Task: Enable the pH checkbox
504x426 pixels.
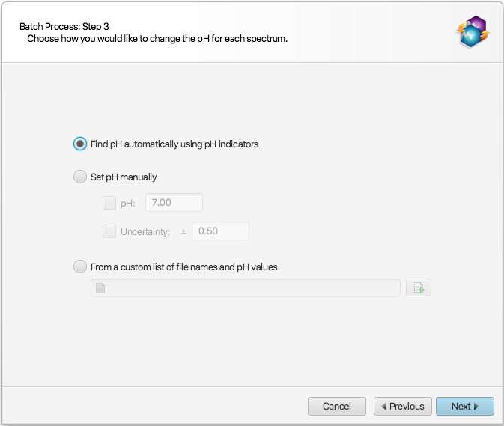Action: point(109,203)
